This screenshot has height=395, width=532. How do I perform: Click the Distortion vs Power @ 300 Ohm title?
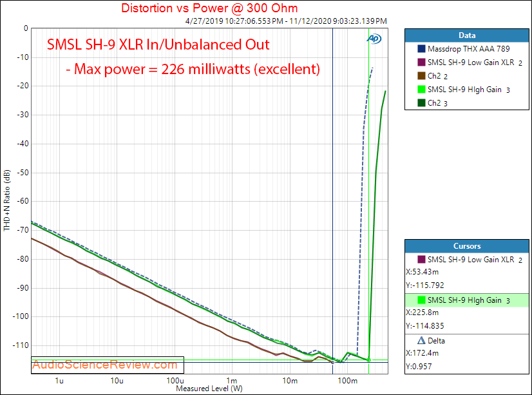click(209, 8)
